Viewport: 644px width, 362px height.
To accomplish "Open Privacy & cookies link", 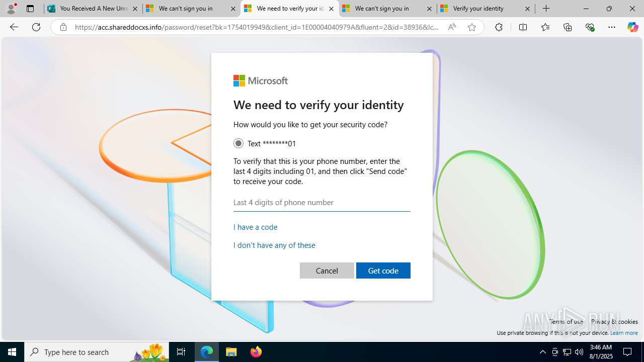I will pos(614,322).
